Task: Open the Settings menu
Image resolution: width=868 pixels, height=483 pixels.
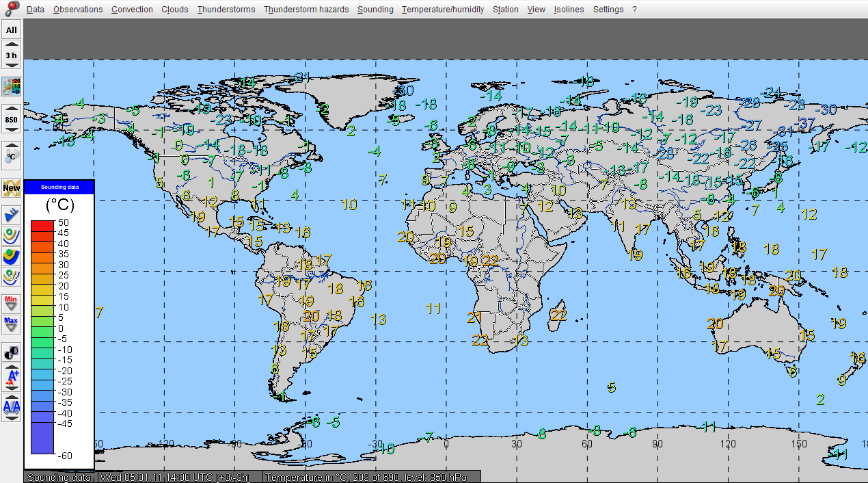Action: (608, 9)
